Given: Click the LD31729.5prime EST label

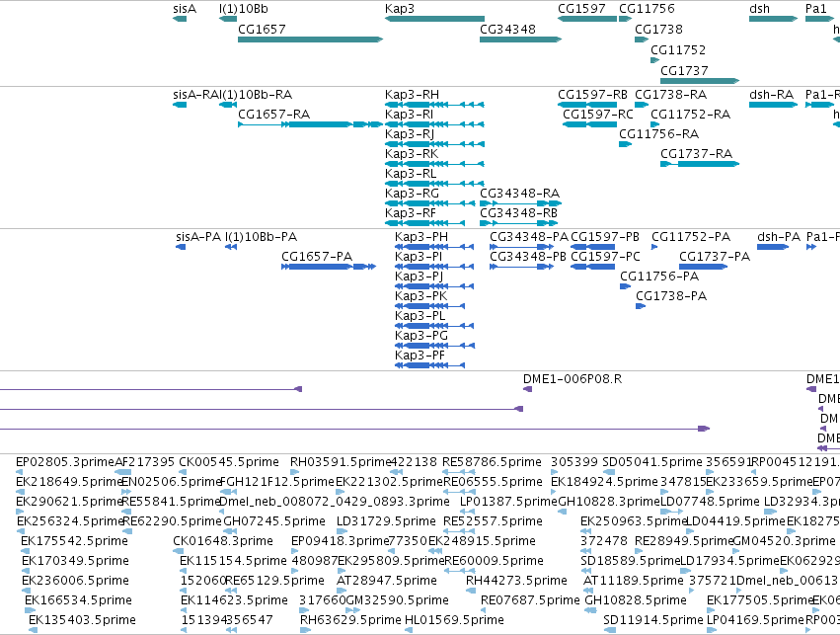Looking at the screenshot, I should (387, 521).
